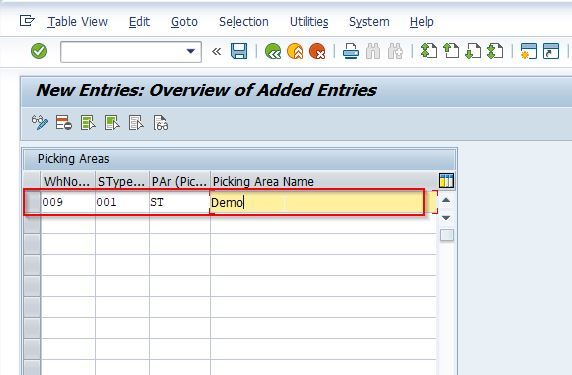Jump to first page icon
The width and height of the screenshot is (572, 375).
click(429, 51)
